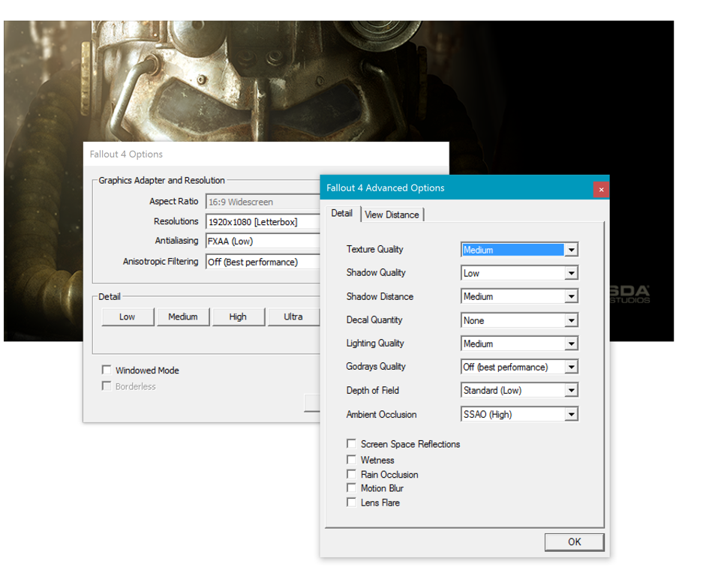Check Windowed Mode in Fallout 4 Options
This screenshot has height=588, width=709.
tap(107, 370)
